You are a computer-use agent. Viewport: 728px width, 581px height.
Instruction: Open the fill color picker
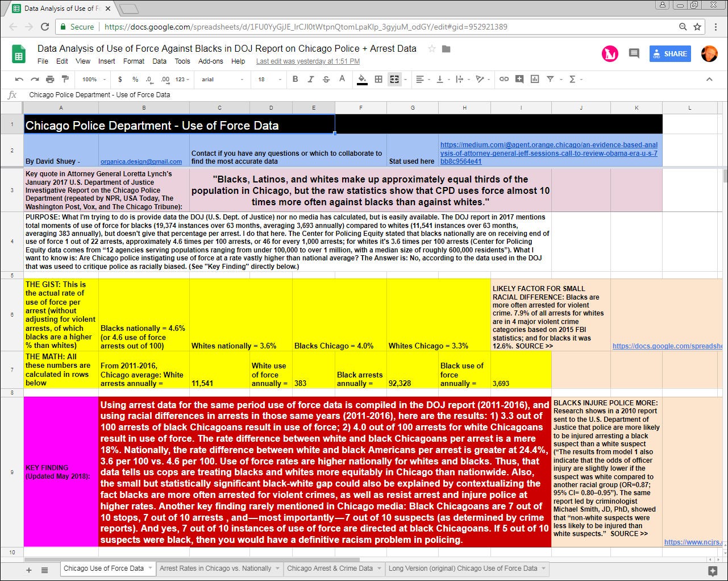[362, 79]
